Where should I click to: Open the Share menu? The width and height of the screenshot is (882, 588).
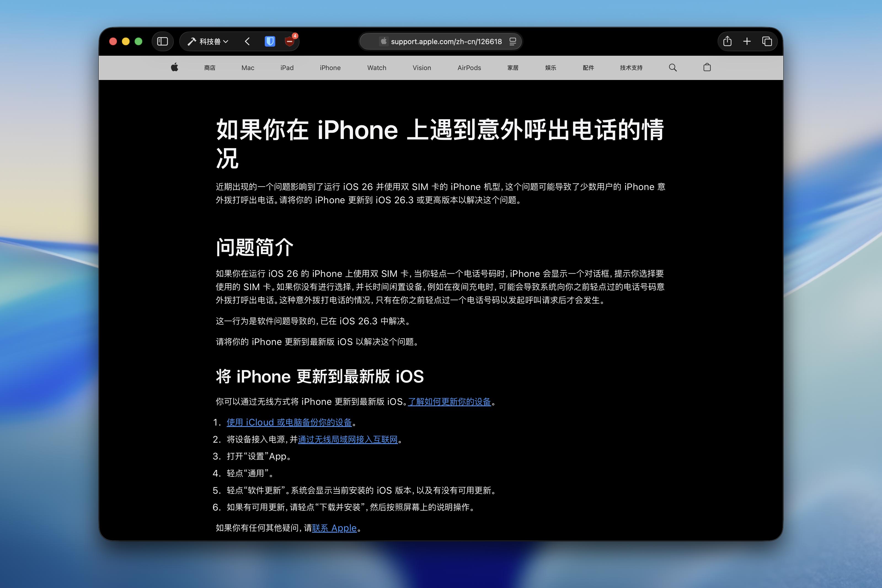[x=727, y=41]
